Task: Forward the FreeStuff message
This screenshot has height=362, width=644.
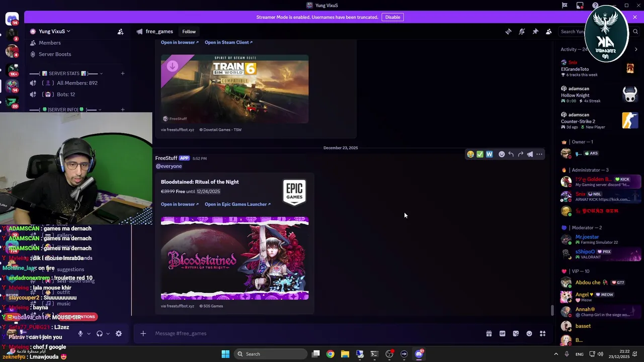Action: [x=521, y=154]
